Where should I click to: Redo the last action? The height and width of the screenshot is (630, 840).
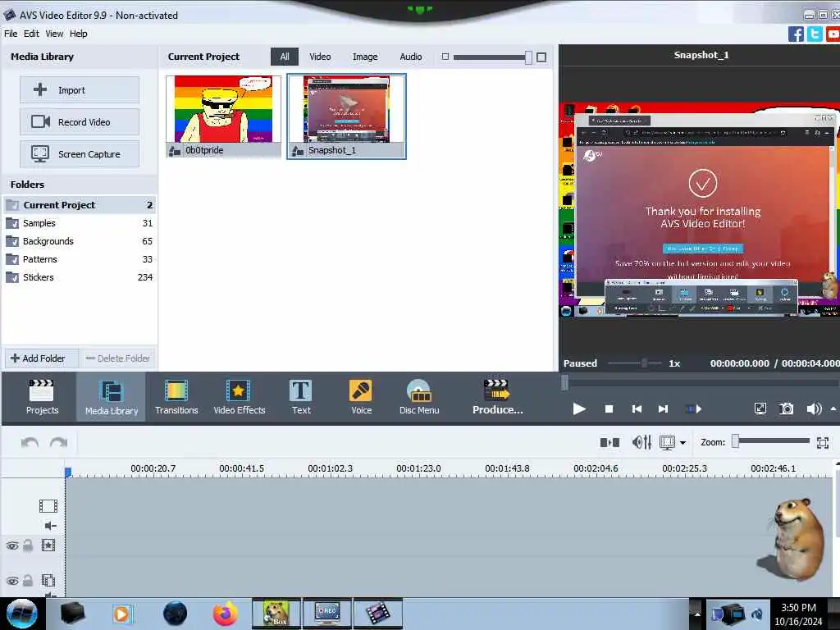tap(58, 442)
